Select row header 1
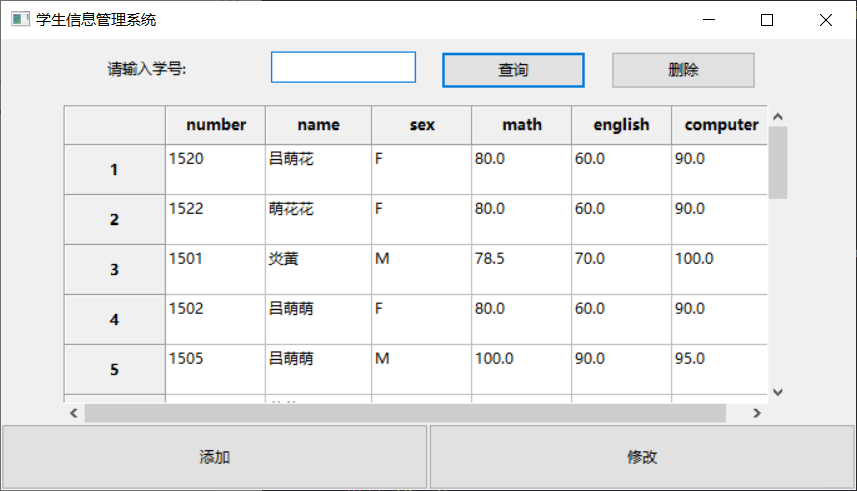 tap(115, 169)
